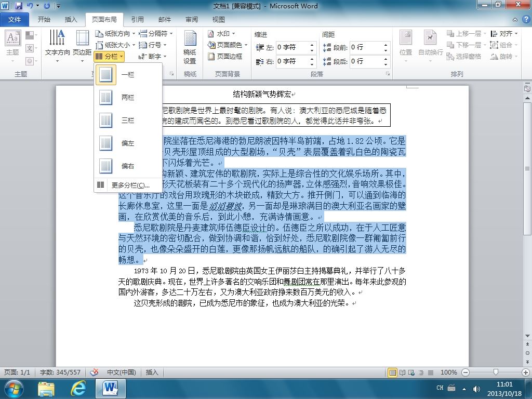The width and height of the screenshot is (532, 399).
Task: Select the Print Layout view button
Action: (392, 373)
